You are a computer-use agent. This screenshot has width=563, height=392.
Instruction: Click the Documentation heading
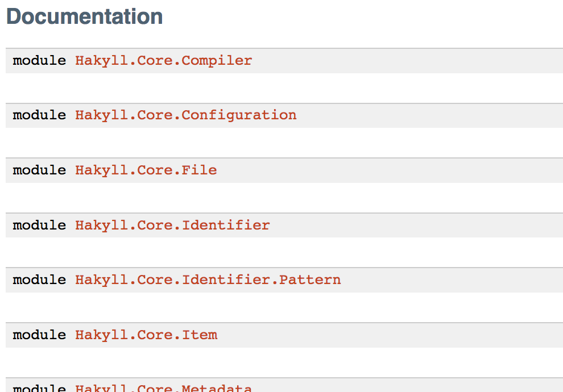84,16
